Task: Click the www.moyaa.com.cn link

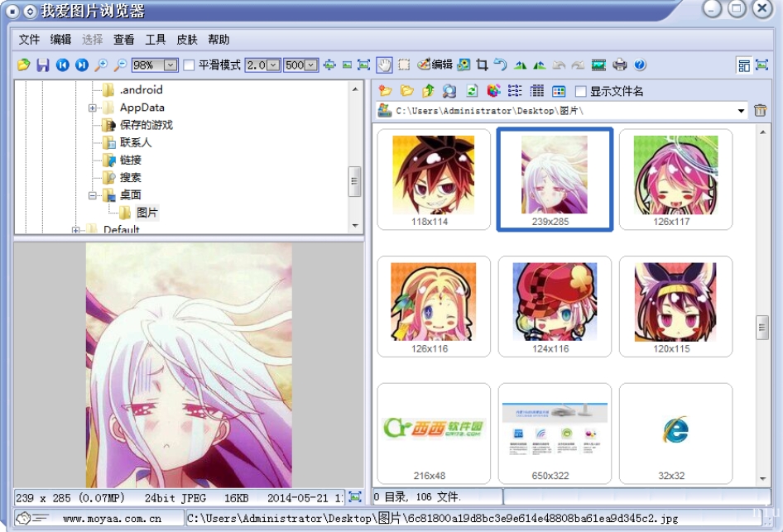Action: click(113, 519)
